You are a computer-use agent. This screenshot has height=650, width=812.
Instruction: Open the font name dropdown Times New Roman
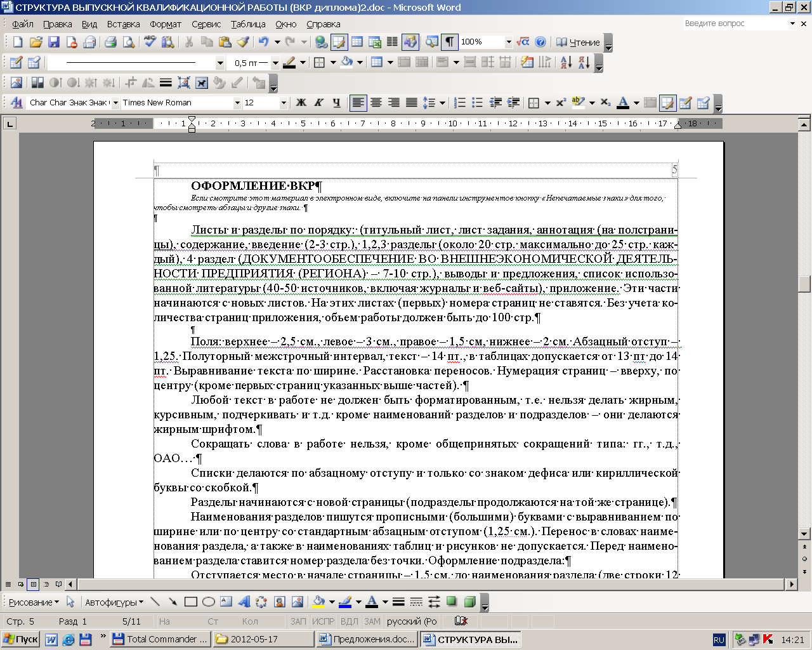point(238,103)
